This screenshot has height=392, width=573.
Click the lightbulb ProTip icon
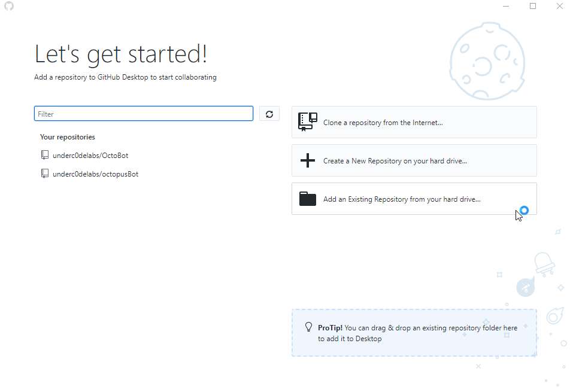[x=308, y=327]
